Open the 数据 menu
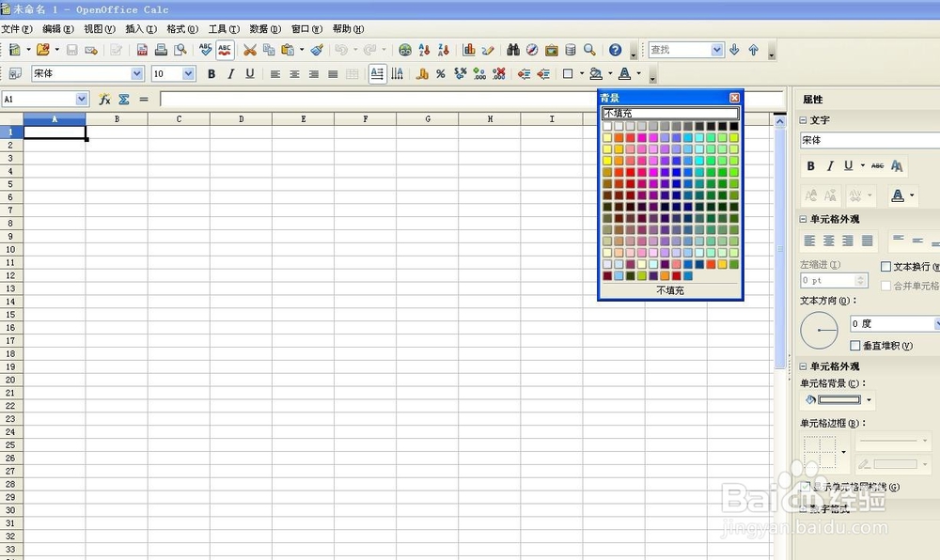Image resolution: width=940 pixels, height=560 pixels. (x=265, y=29)
